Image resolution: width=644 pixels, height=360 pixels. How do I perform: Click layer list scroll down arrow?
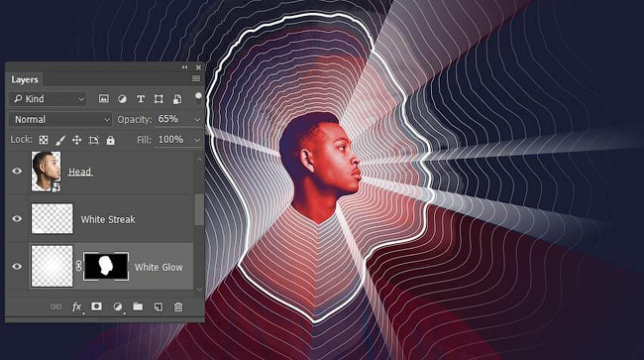pos(199,290)
